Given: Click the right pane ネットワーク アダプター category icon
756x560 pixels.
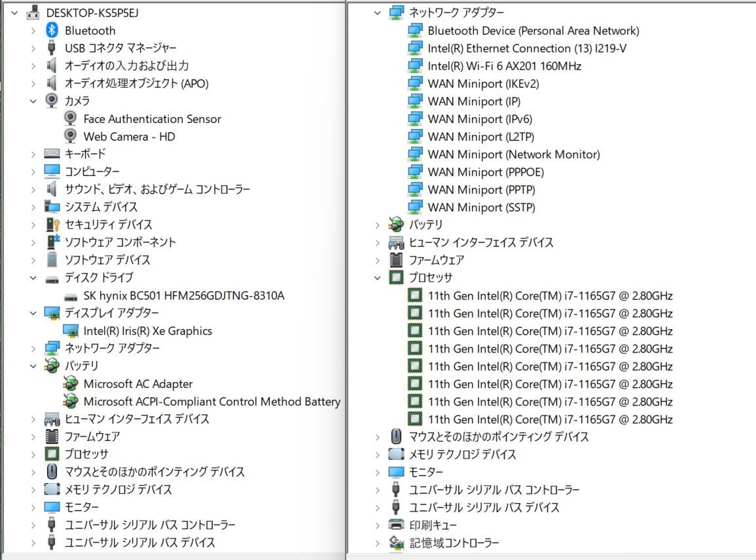Looking at the screenshot, I should [396, 12].
